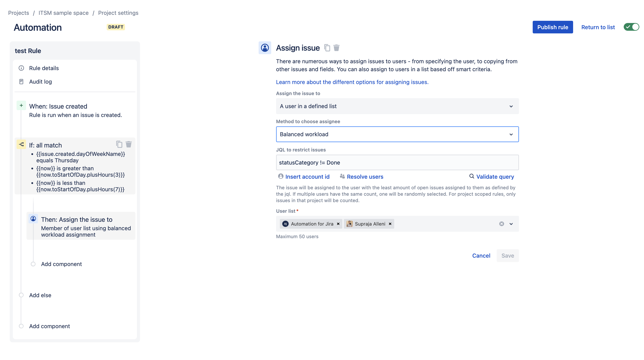This screenshot has height=360, width=644.
Task: Delete the 'If: all match' condition block
Action: [129, 144]
